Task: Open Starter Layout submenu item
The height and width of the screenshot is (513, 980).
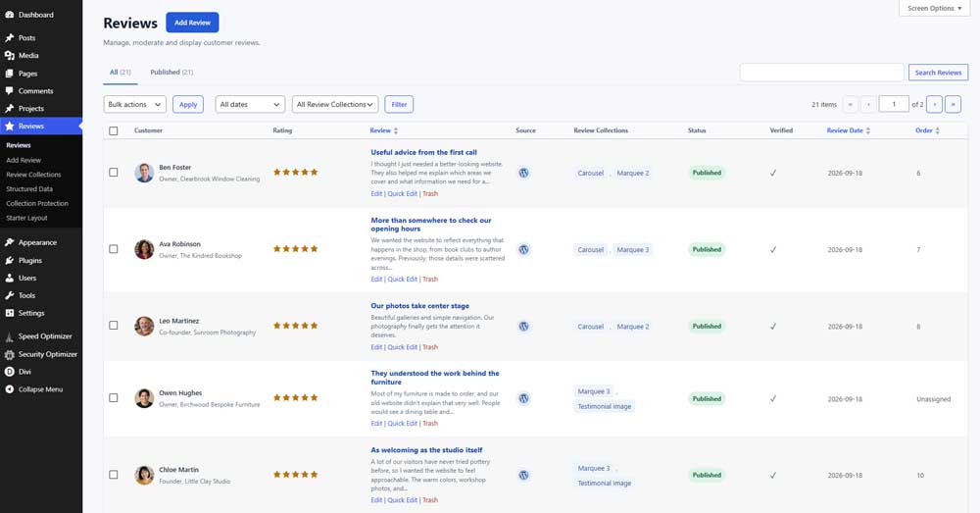Action: coord(26,218)
